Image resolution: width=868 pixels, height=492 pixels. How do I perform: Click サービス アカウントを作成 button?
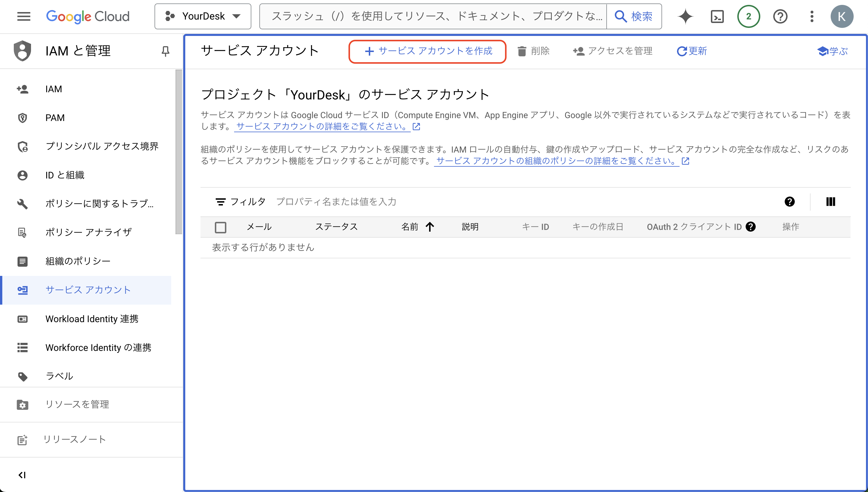(427, 51)
